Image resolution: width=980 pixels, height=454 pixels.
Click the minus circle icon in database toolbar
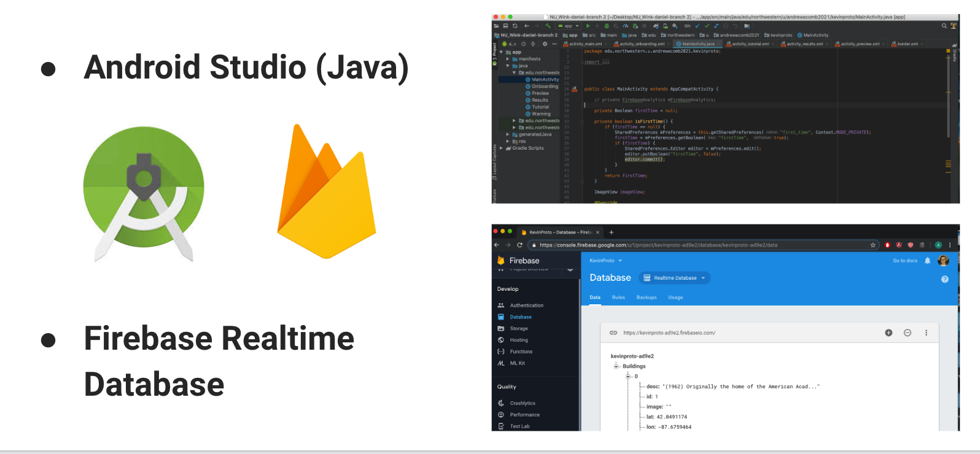(x=908, y=333)
